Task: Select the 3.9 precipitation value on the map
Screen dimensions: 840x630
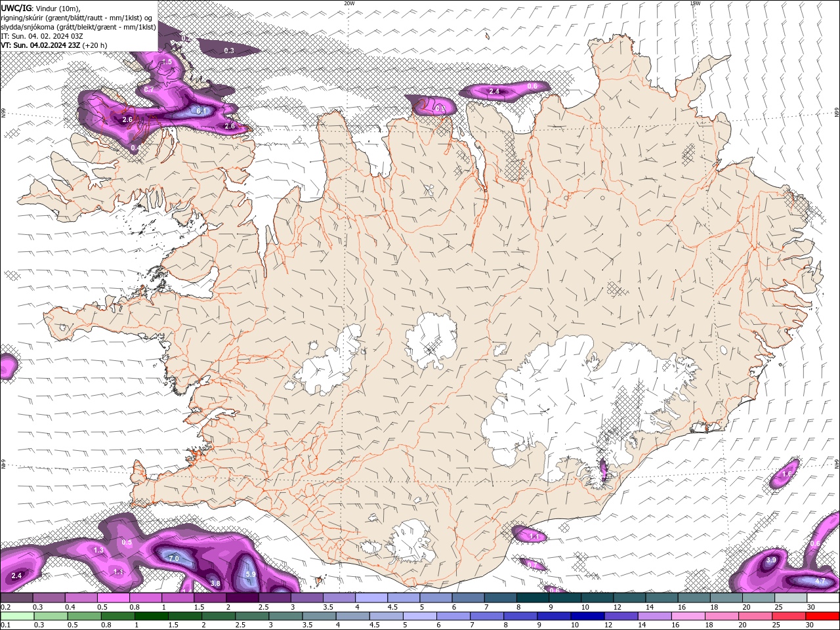Action: [x=771, y=560]
